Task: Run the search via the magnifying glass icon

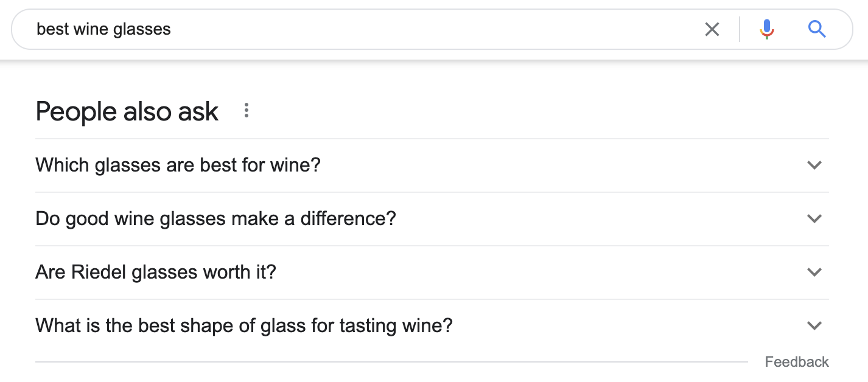Action: click(x=817, y=29)
